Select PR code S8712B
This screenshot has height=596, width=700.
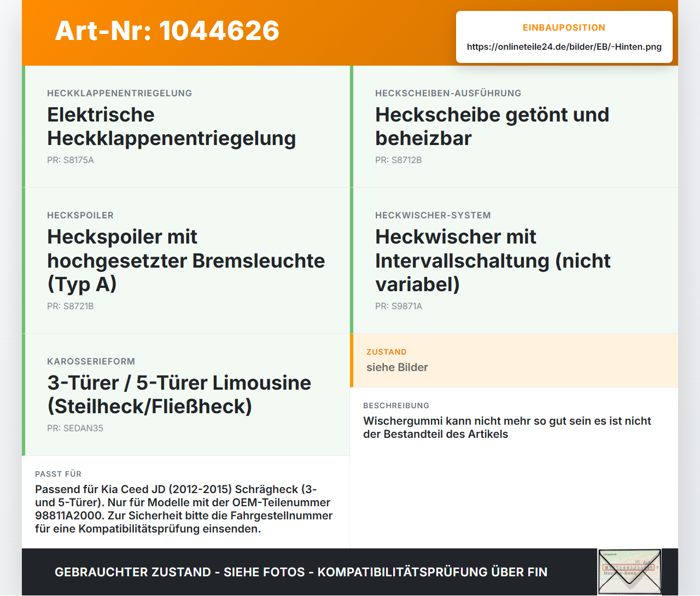click(x=399, y=160)
